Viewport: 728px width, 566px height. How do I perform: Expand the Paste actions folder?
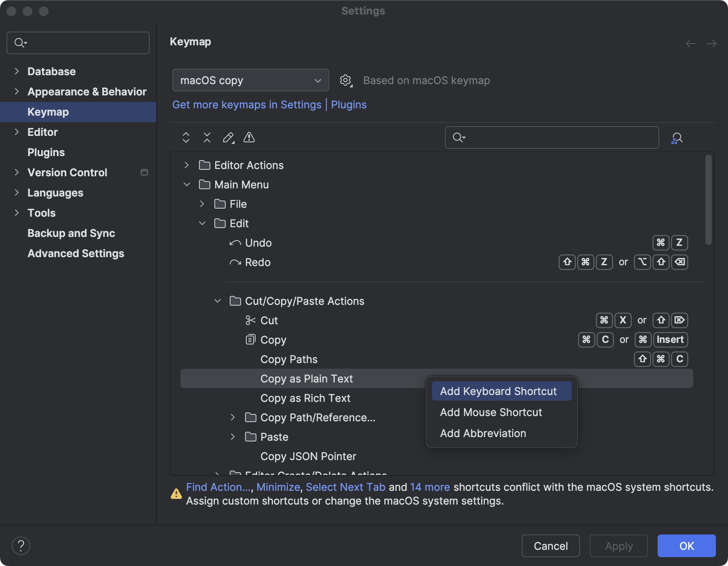pos(233,437)
